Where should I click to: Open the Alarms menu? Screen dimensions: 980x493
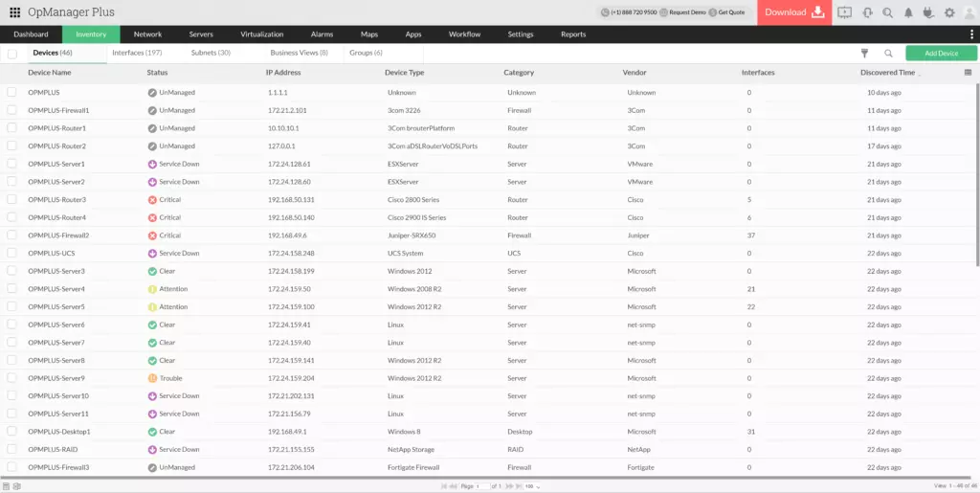tap(322, 34)
